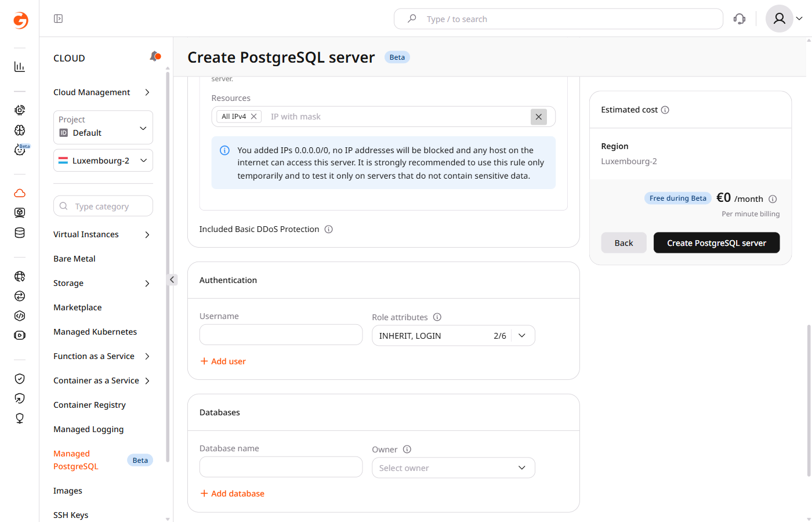
Task: Open the shield checkmark security icon
Action: 20,379
